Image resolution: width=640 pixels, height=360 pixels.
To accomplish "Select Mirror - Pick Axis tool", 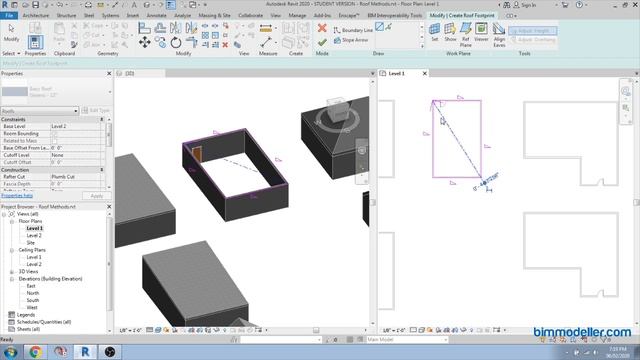I will 176,28.
